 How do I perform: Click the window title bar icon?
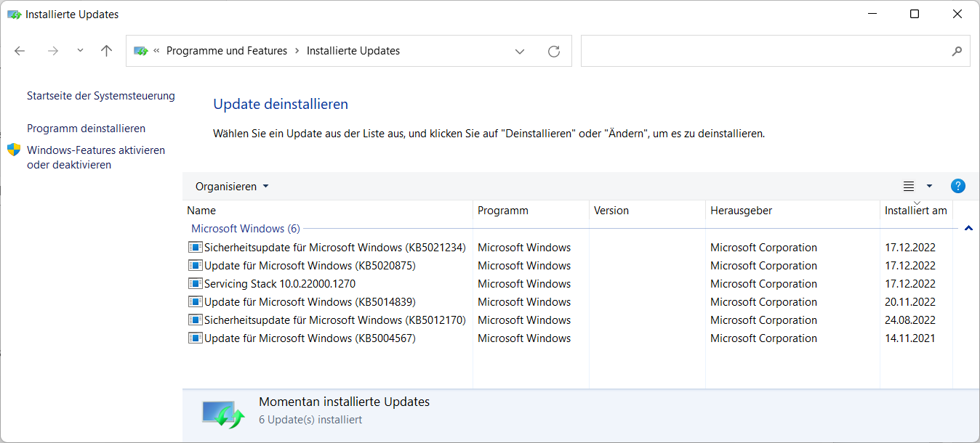coord(15,15)
